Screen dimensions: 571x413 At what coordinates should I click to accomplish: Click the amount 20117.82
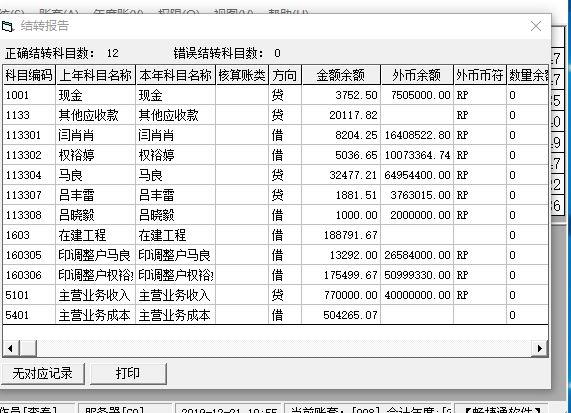(x=353, y=115)
